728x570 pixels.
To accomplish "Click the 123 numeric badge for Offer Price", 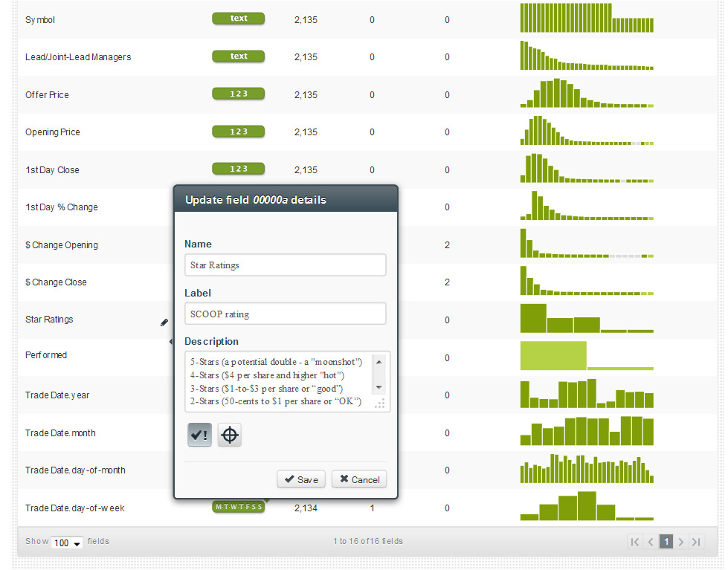I will point(238,94).
